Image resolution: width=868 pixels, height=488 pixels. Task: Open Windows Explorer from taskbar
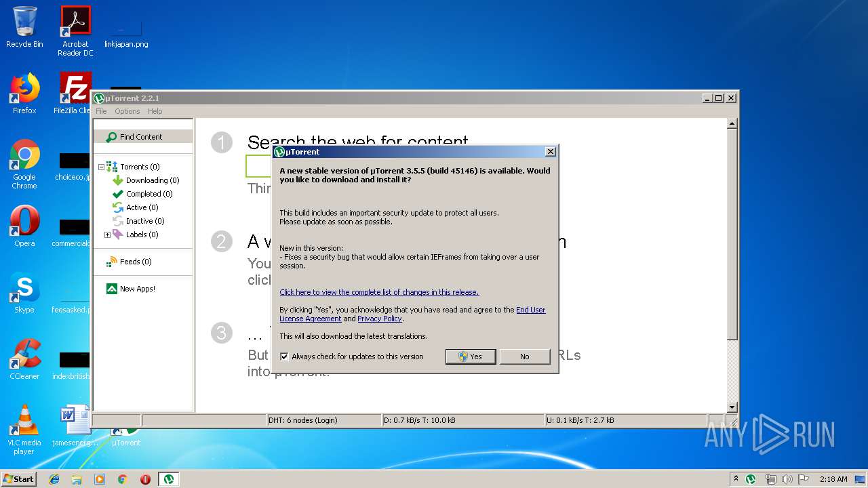(77, 479)
